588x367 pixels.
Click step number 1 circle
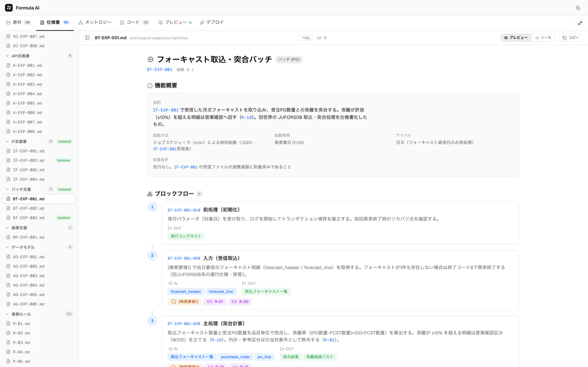coord(152,207)
